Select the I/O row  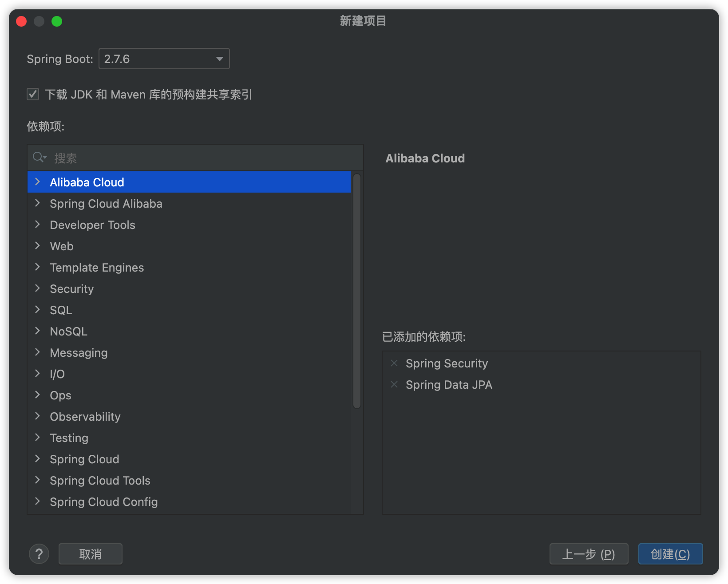(189, 374)
